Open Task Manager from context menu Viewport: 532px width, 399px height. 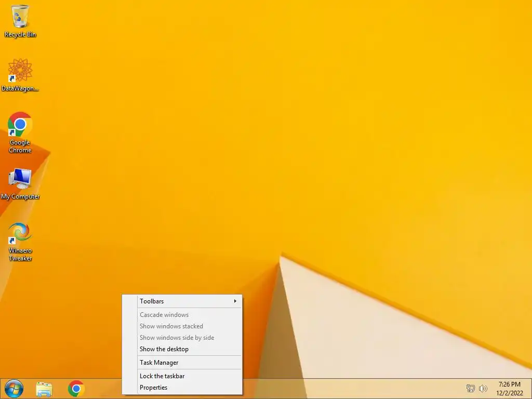coord(182,362)
